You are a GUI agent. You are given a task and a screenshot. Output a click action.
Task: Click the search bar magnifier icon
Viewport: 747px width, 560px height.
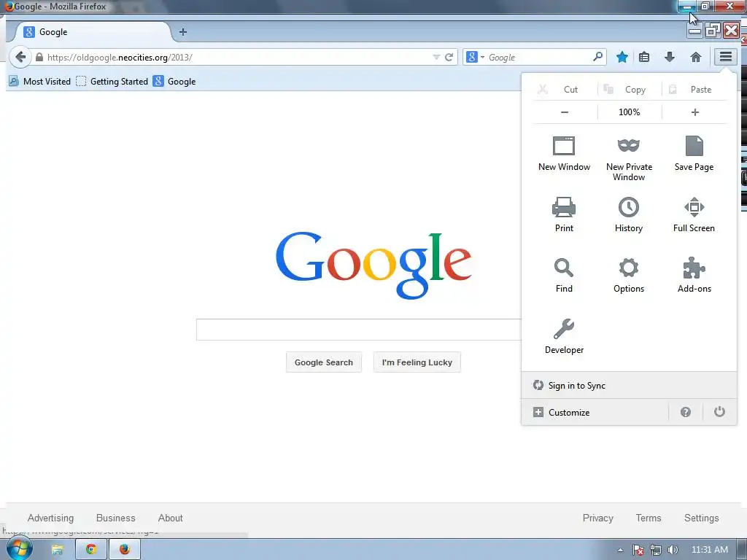597,57
